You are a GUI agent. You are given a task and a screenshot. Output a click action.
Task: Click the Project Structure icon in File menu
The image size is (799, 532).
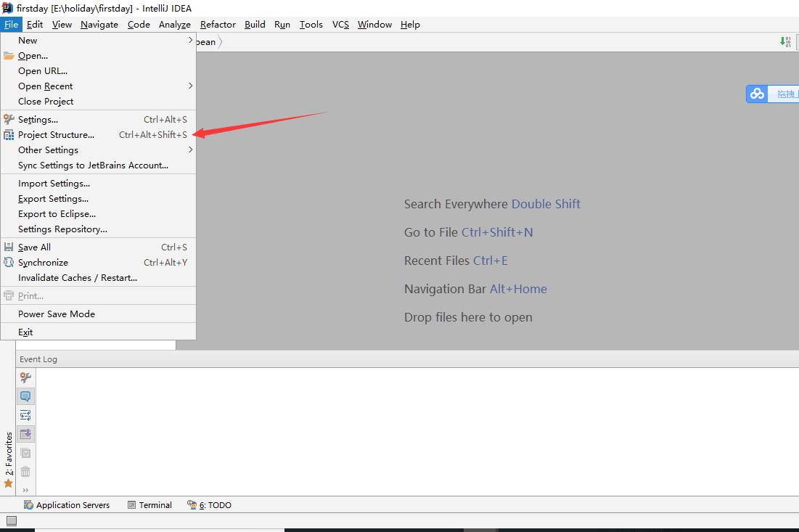coord(9,135)
